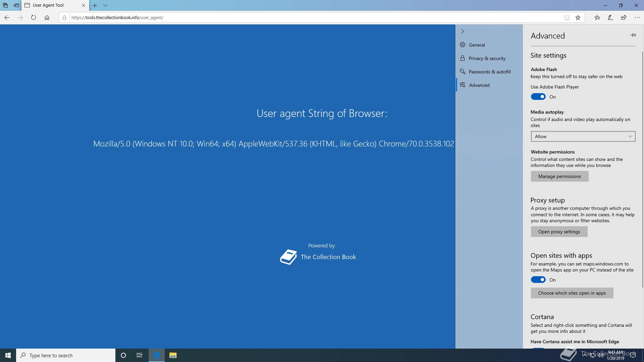This screenshot has width=644, height=362.
Task: Open Cortana circle icon on taskbar
Action: [123, 355]
